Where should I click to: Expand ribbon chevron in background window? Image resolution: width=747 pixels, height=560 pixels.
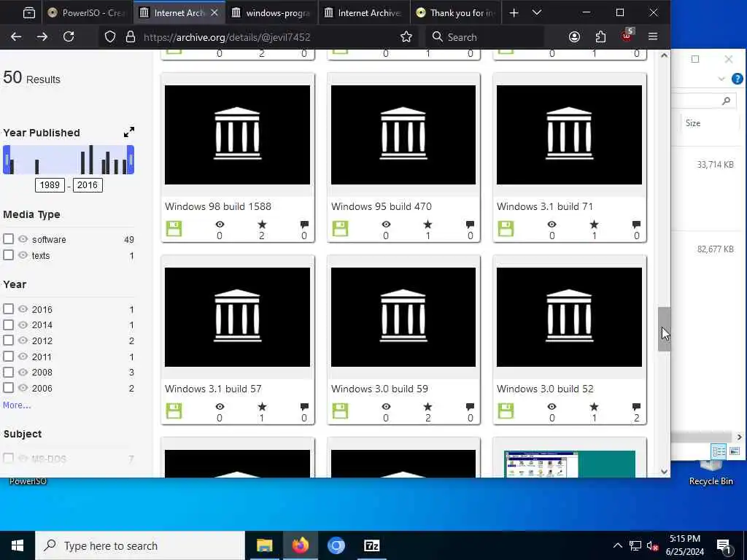(x=721, y=79)
